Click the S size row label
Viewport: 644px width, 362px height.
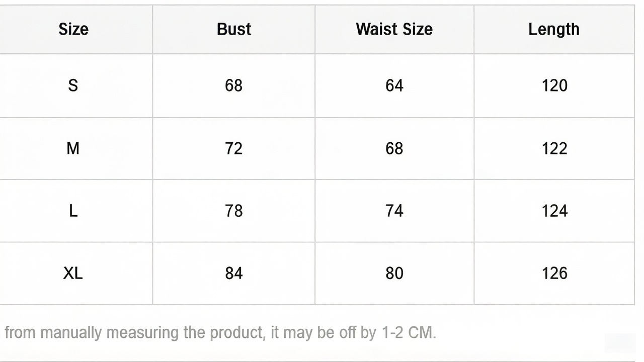click(x=73, y=85)
